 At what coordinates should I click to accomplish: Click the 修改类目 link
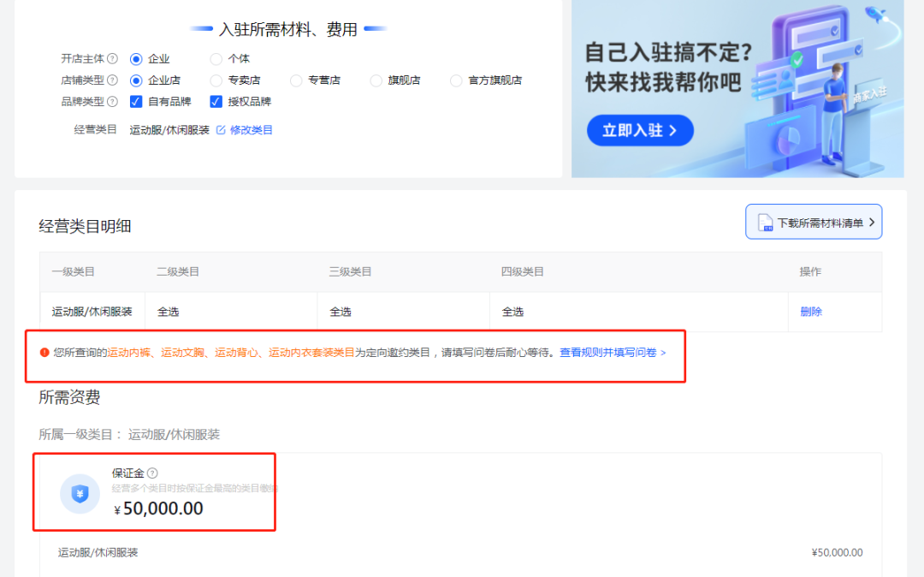click(251, 129)
